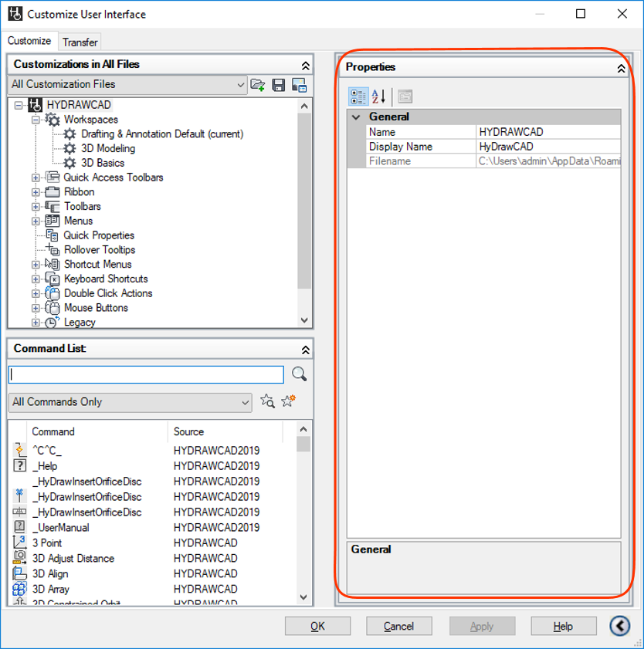Click the OK button
The height and width of the screenshot is (649, 644).
pos(317,626)
